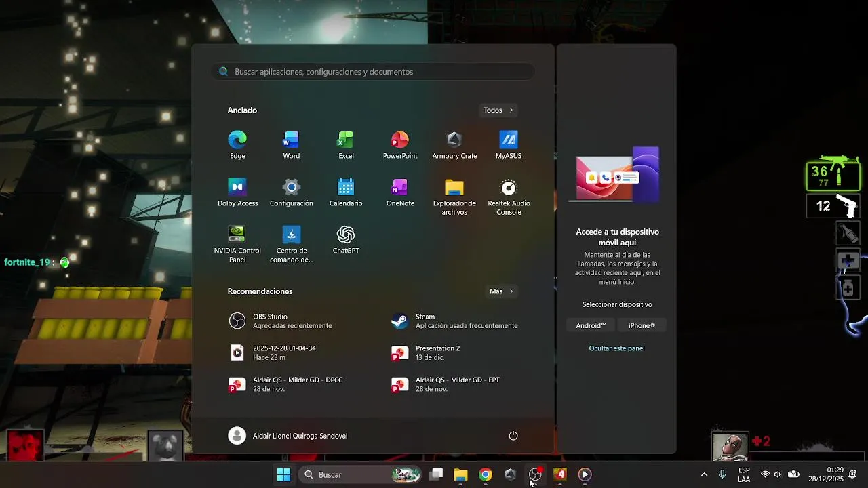868x488 pixels.
Task: Open Realtek Audio Console
Action: (509, 197)
